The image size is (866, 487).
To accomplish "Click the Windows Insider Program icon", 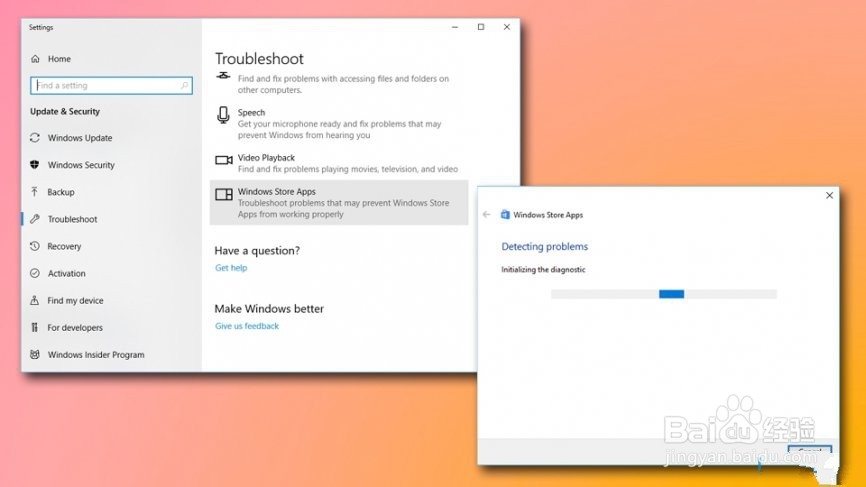I will tap(35, 354).
